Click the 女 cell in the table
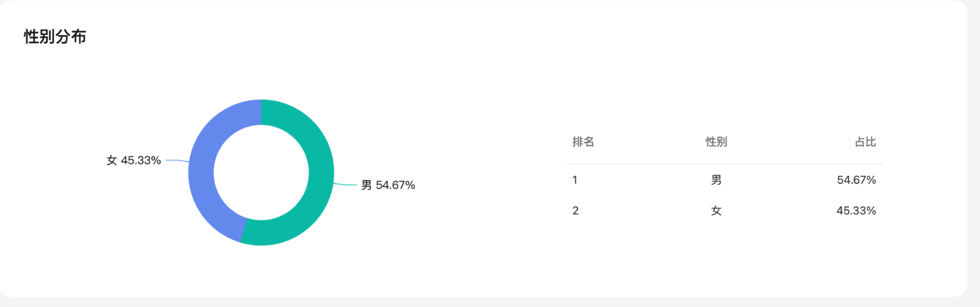Viewport: 980px width, 307px height. tap(716, 211)
